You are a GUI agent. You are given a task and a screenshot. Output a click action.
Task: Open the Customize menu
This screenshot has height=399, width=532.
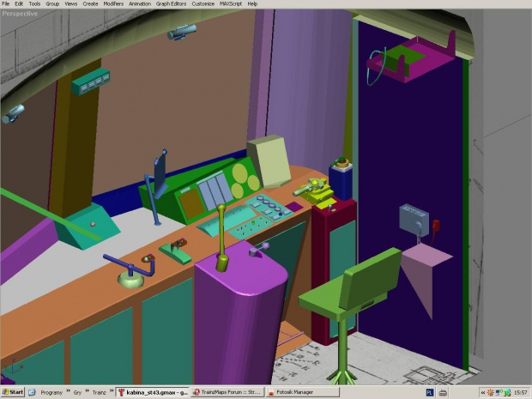[203, 3]
